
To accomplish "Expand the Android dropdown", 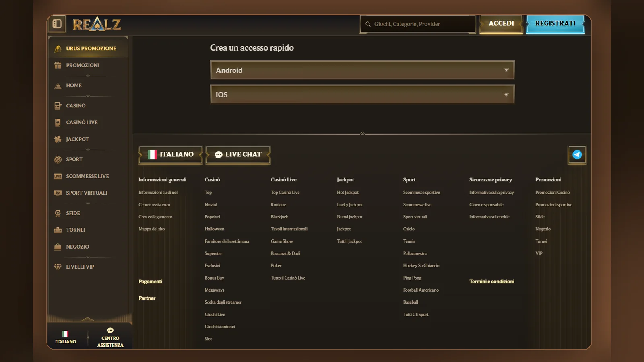I will click(x=362, y=70).
